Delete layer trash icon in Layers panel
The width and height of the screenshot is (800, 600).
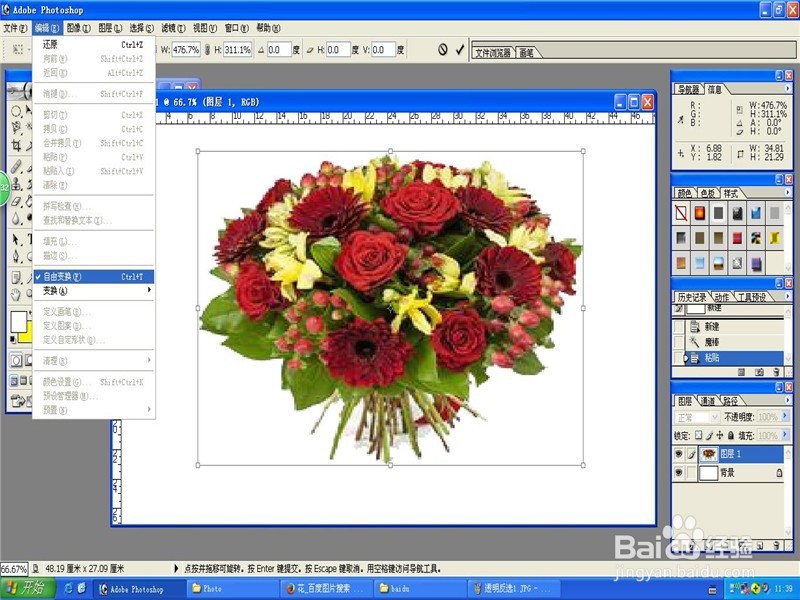click(777, 545)
